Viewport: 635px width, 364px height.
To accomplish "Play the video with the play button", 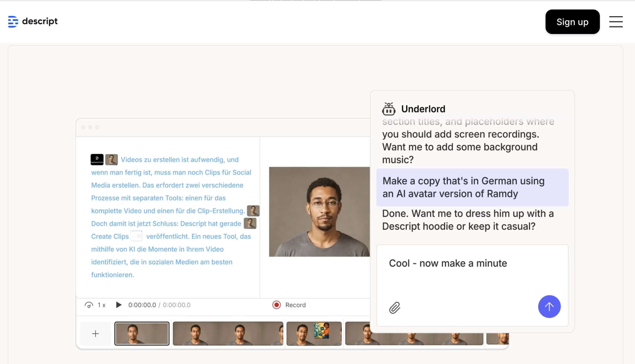I will tap(118, 305).
